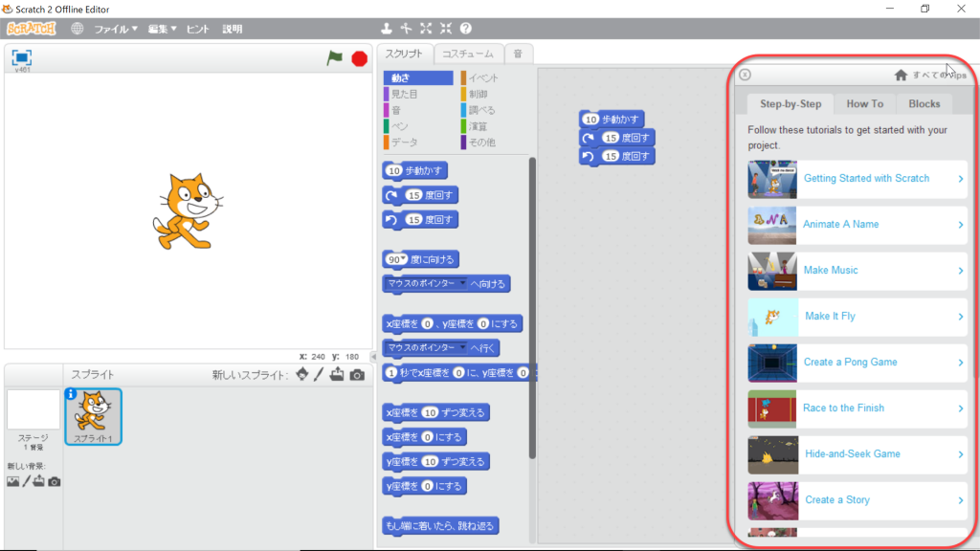The image size is (980, 551).
Task: Select the Grow sprite tool
Action: 426,28
